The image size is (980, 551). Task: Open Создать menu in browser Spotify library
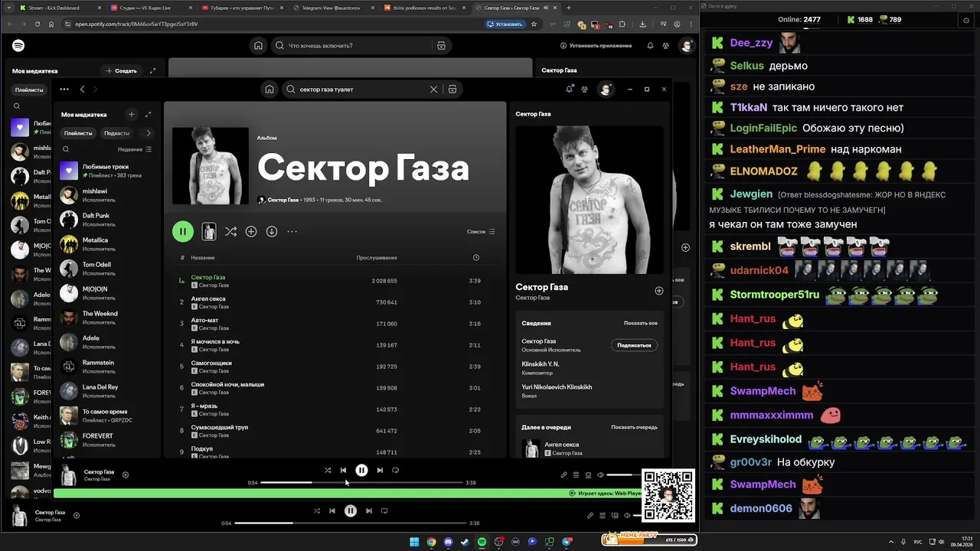pos(122,70)
